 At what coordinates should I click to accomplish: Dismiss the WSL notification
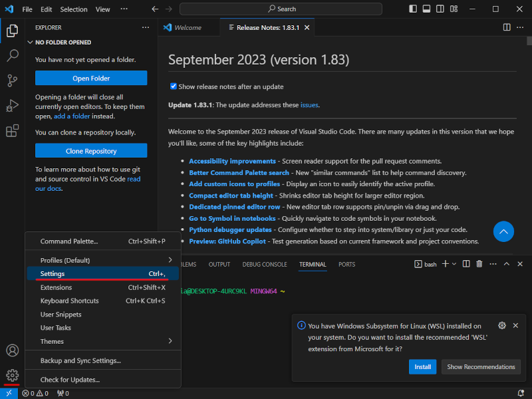[516, 326]
